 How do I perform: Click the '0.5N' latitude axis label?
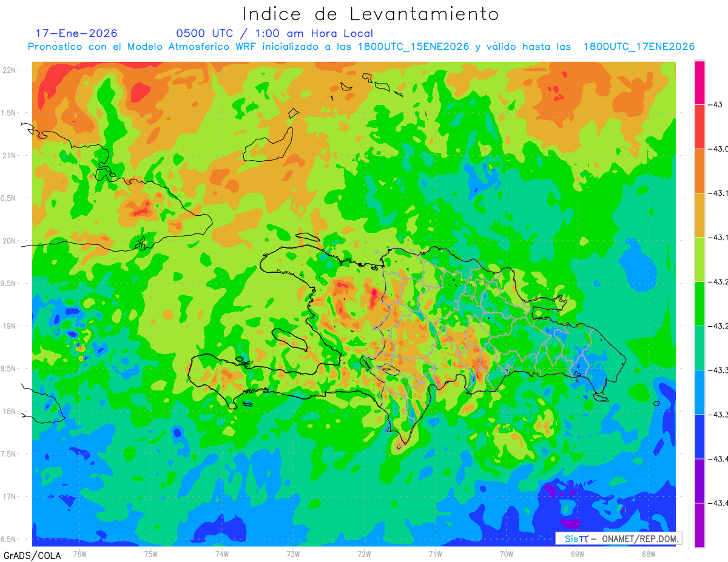[8, 198]
